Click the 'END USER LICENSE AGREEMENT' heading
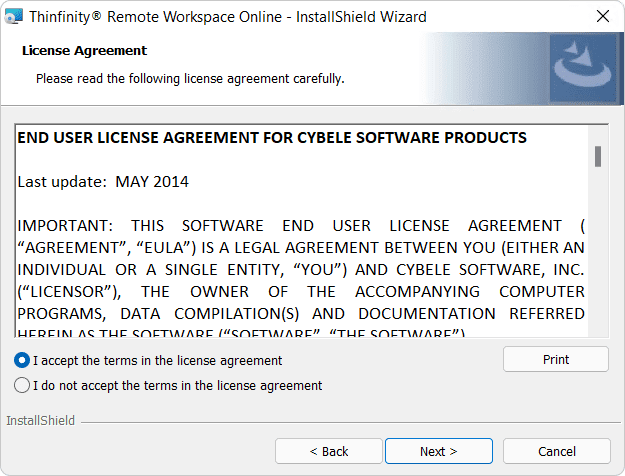The height and width of the screenshot is (476, 625). 272,138
